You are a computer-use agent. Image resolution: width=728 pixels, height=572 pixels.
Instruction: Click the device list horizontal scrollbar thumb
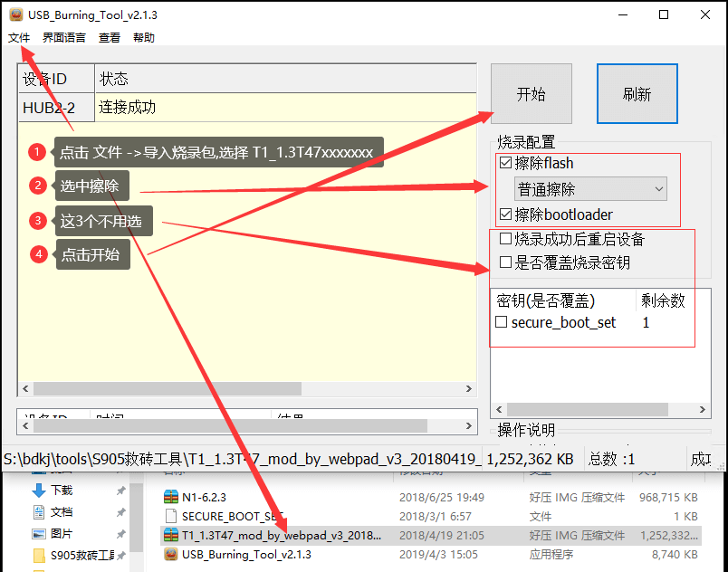point(168,389)
